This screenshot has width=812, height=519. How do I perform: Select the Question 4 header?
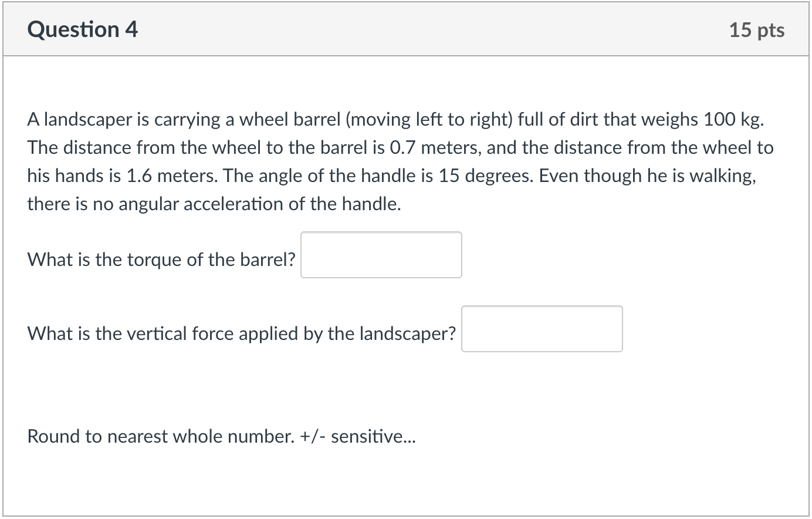82,28
